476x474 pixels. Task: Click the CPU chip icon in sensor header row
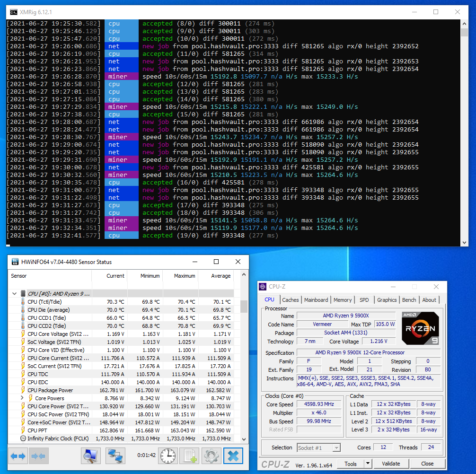[x=23, y=293]
